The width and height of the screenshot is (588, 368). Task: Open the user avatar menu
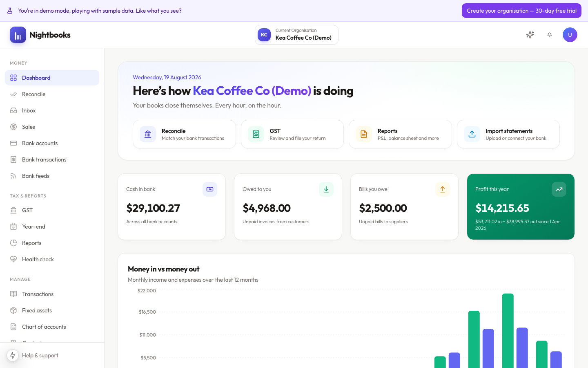[x=570, y=35]
